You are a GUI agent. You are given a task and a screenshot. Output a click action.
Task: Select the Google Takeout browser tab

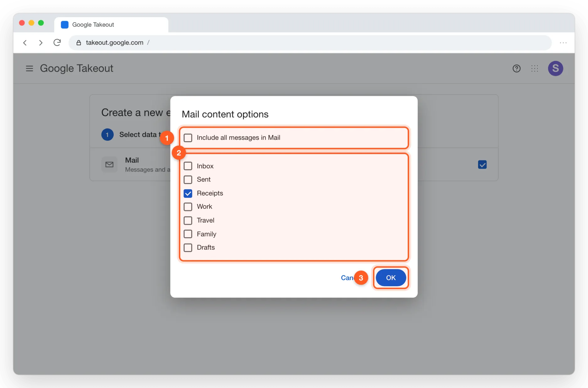click(x=111, y=25)
